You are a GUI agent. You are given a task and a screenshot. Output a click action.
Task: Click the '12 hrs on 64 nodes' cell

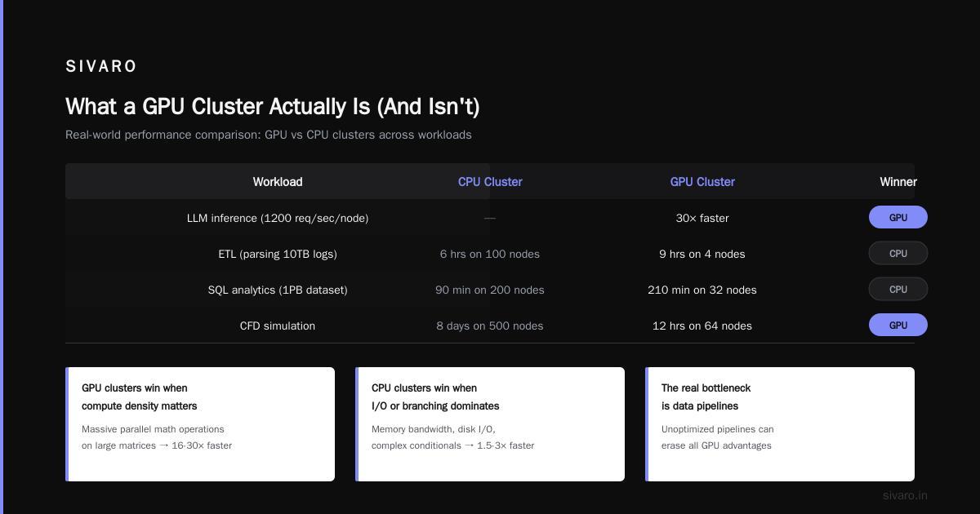point(702,326)
